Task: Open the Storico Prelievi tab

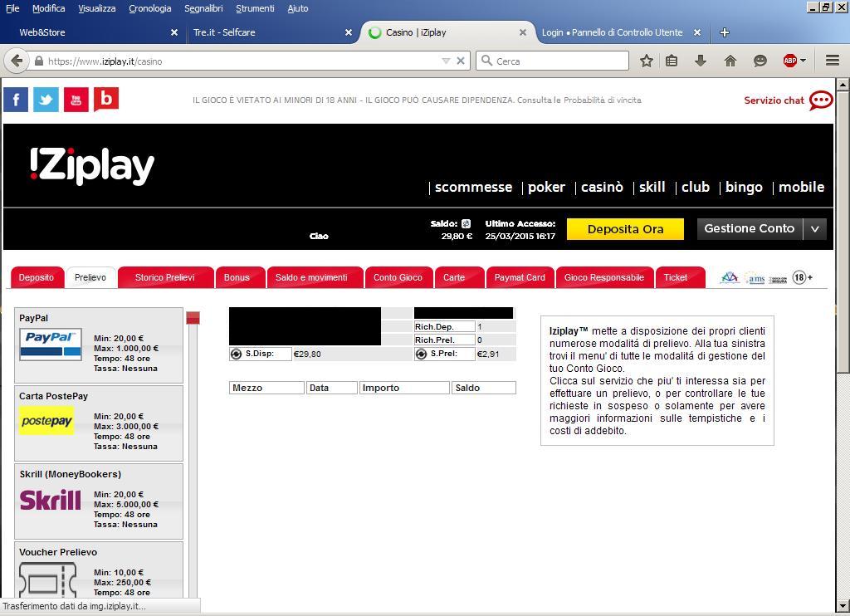Action: click(x=165, y=277)
